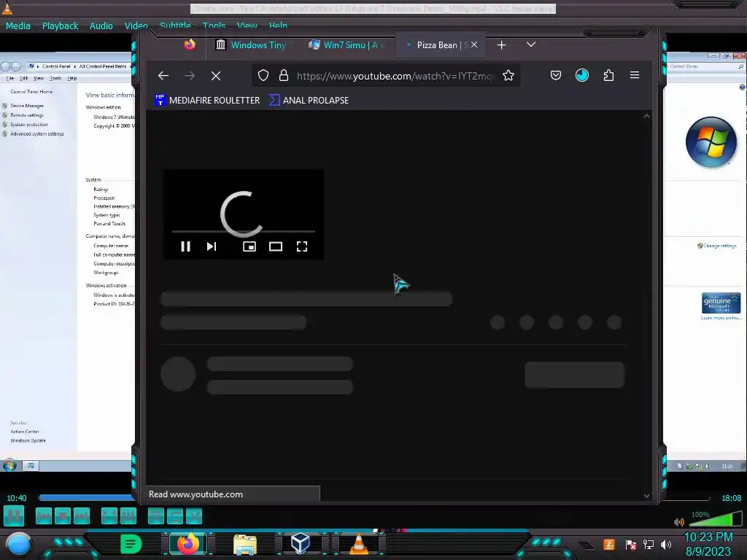The width and height of the screenshot is (747, 560).
Task: Pause playback in VLC
Action: pos(14,516)
